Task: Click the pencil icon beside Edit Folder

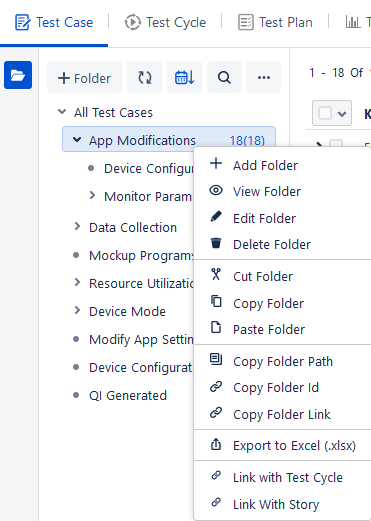Action: pos(216,216)
